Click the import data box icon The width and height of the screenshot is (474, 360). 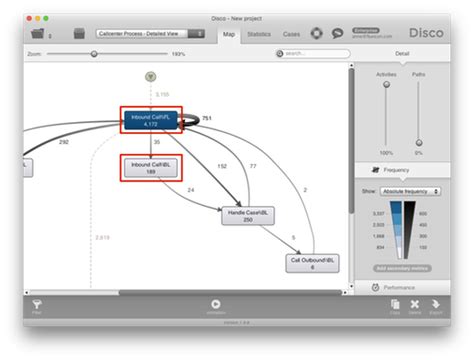79,33
